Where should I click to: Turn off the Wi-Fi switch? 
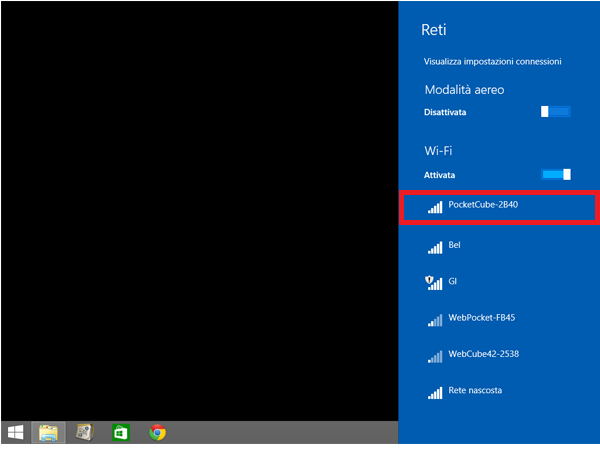tap(556, 174)
